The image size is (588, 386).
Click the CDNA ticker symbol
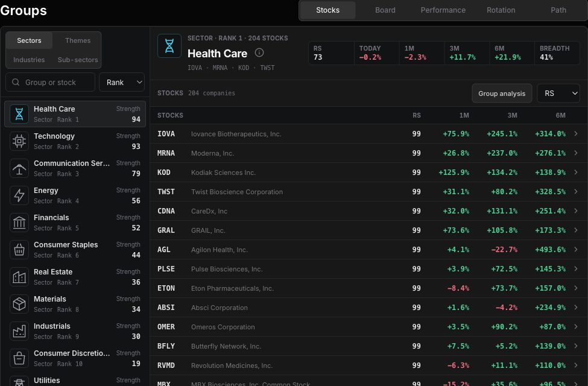coord(166,211)
